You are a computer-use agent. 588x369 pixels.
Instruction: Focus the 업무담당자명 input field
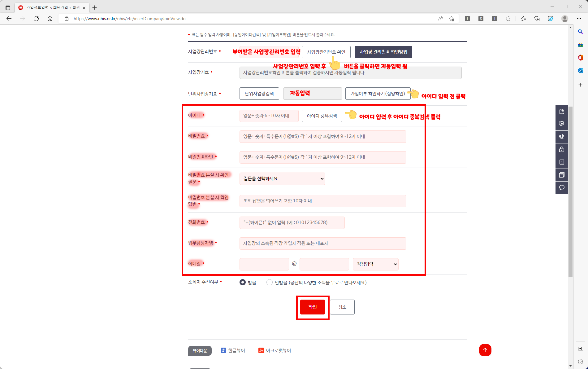(323, 244)
